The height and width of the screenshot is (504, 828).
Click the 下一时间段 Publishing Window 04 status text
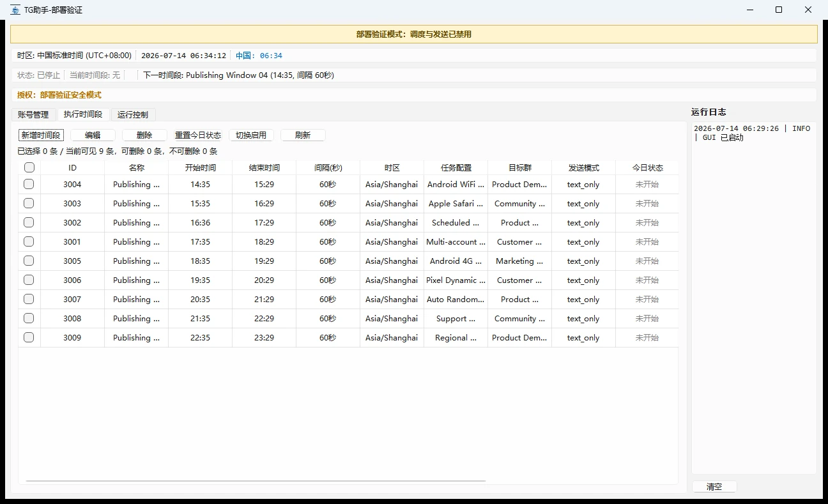[238, 75]
